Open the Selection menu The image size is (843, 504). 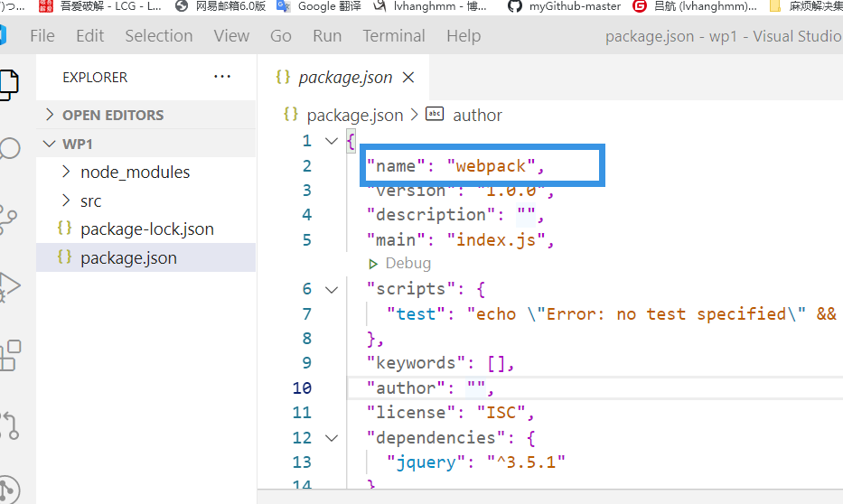pos(159,36)
